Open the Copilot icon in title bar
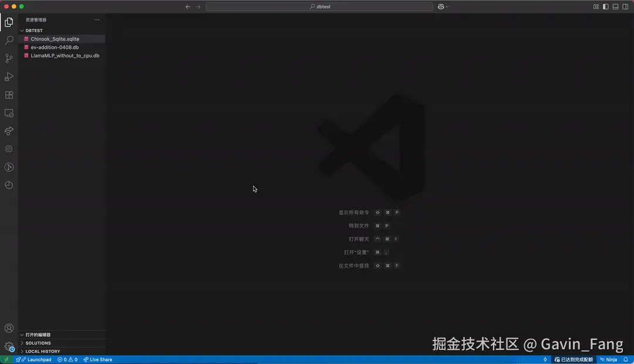 [x=441, y=6]
